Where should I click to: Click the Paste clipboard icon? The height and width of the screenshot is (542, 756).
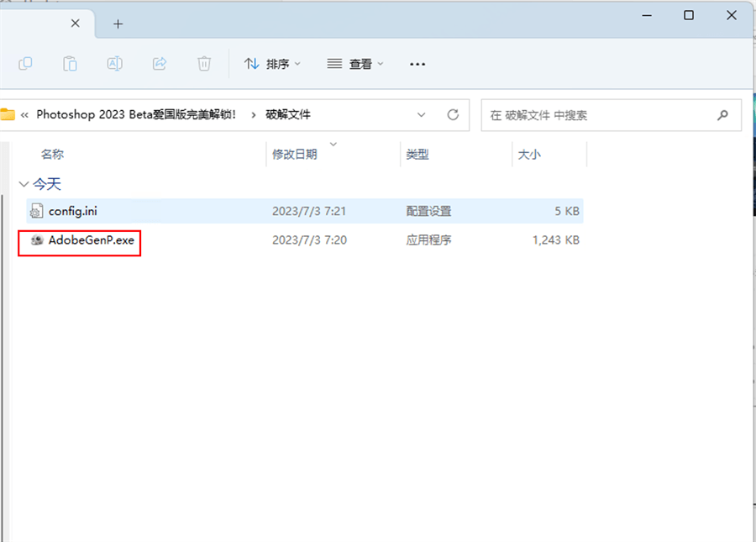(x=70, y=64)
